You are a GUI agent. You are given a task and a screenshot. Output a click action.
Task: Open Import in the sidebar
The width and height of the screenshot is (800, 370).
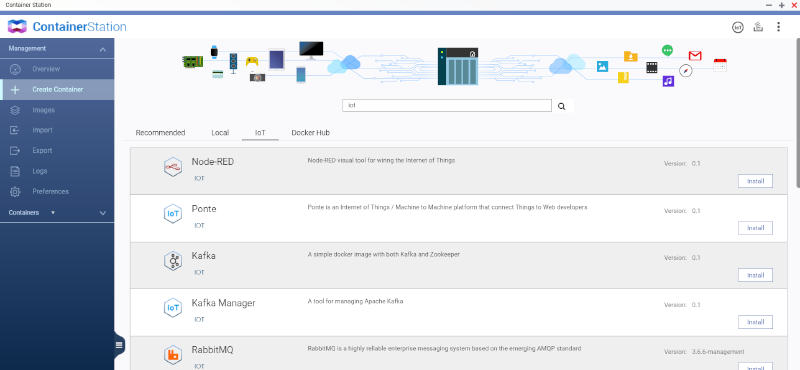coord(57,130)
